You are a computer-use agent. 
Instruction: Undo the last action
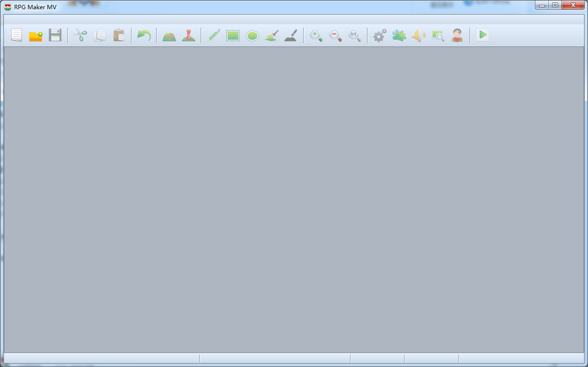144,35
